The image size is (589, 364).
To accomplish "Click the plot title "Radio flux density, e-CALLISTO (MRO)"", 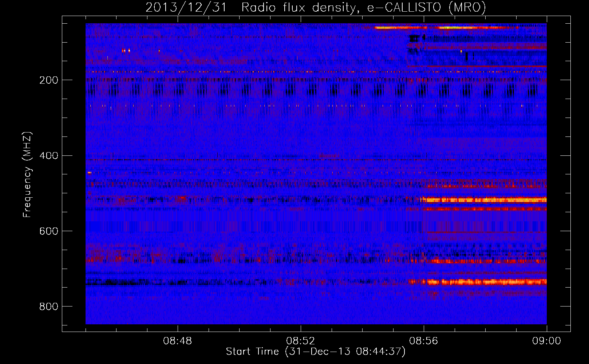I will (363, 7).
